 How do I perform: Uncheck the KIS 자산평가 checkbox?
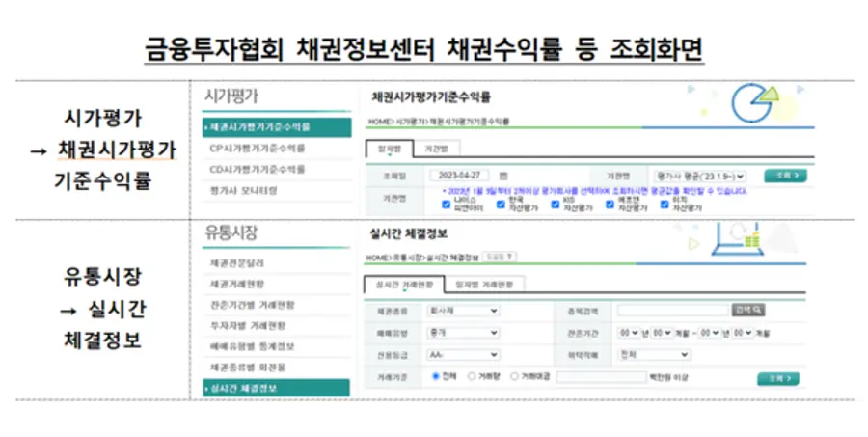tap(555, 205)
